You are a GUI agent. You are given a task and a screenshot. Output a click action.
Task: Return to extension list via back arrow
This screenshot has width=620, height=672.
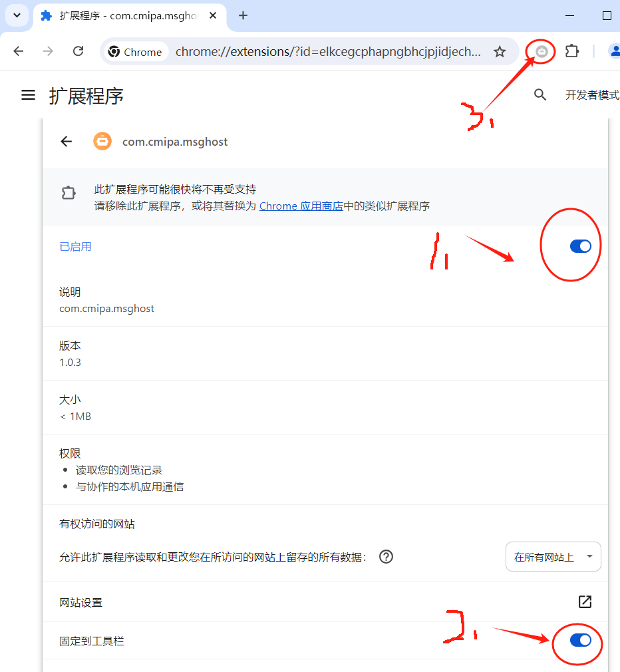click(x=67, y=142)
